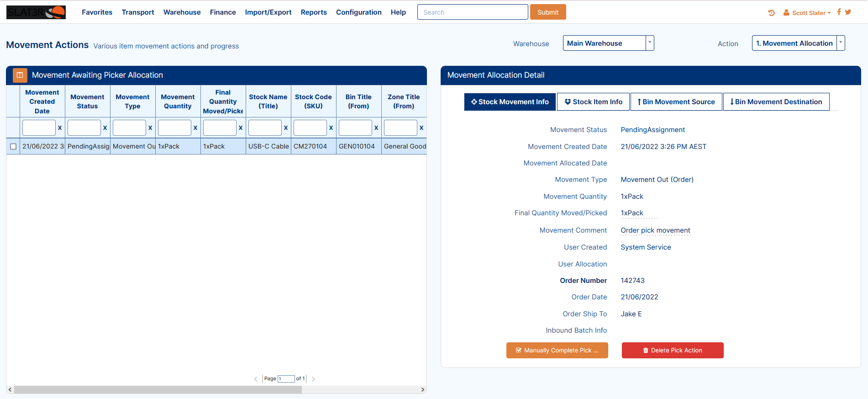
Task: Click scrollbar left arrow of grid
Action: (10, 390)
